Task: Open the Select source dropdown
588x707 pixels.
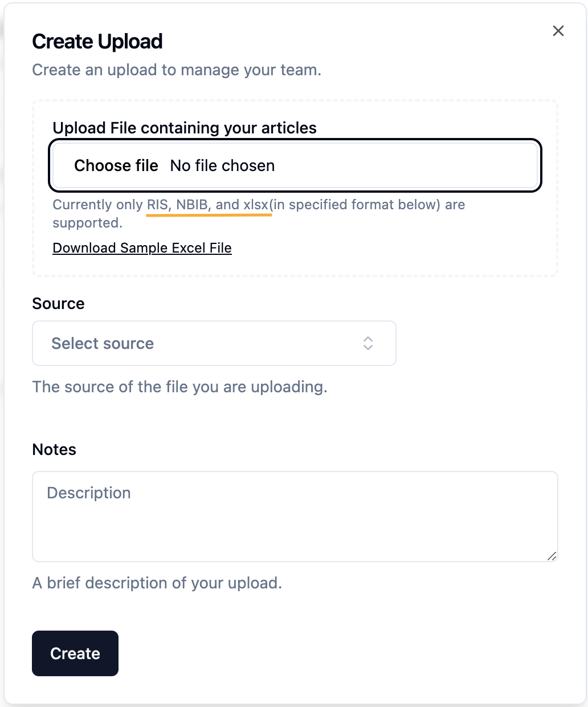Action: [x=214, y=343]
